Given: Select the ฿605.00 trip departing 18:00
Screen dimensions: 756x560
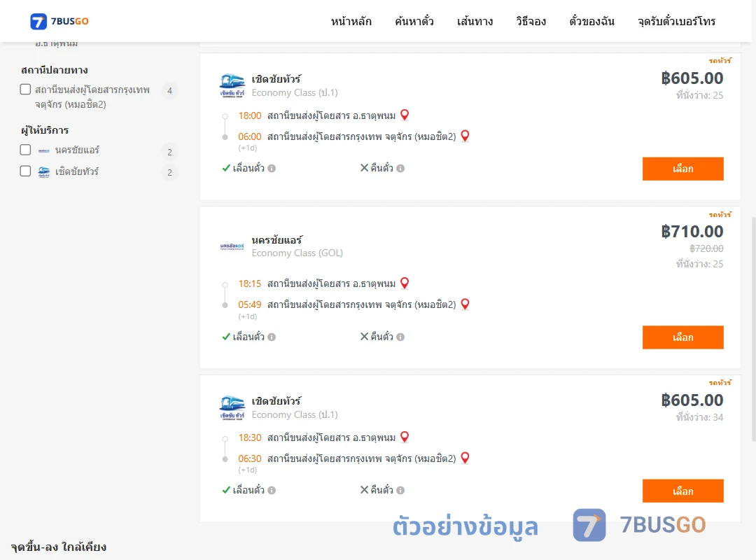Looking at the screenshot, I should 682,169.
